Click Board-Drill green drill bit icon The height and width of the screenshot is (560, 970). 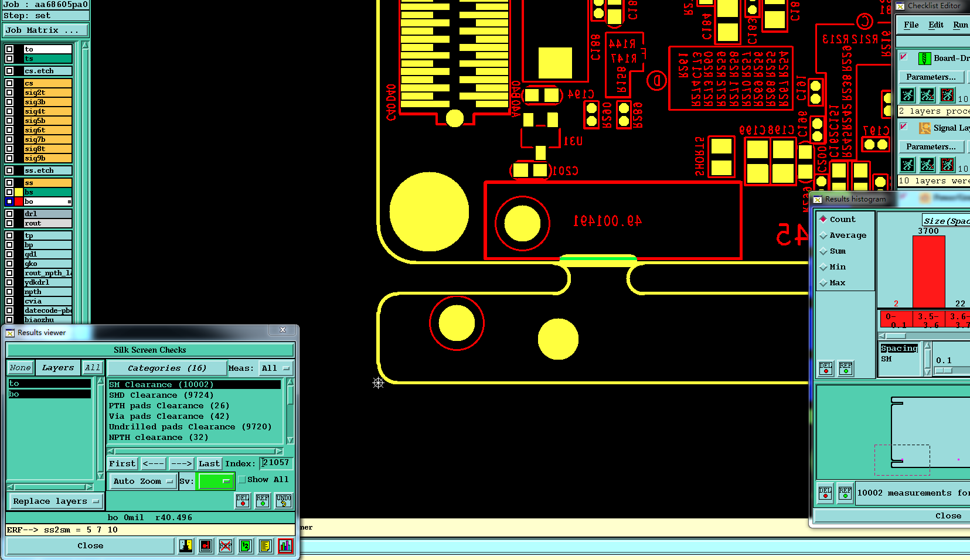(924, 58)
